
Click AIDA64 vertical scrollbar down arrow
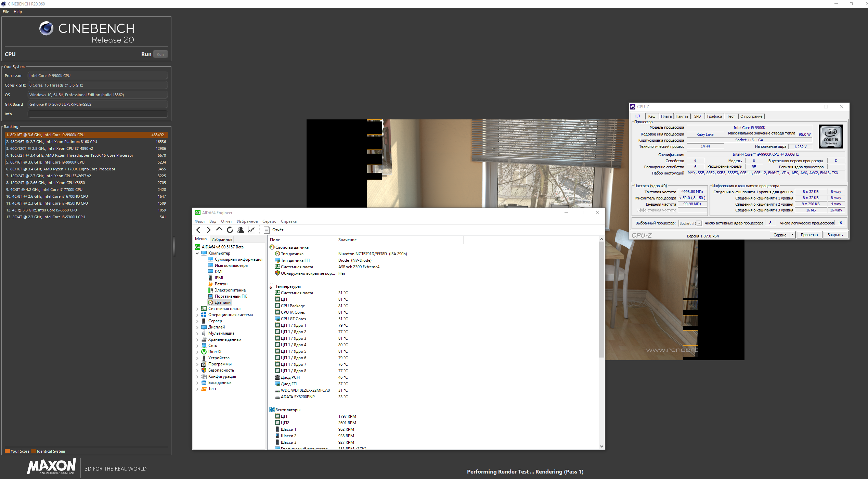[601, 446]
